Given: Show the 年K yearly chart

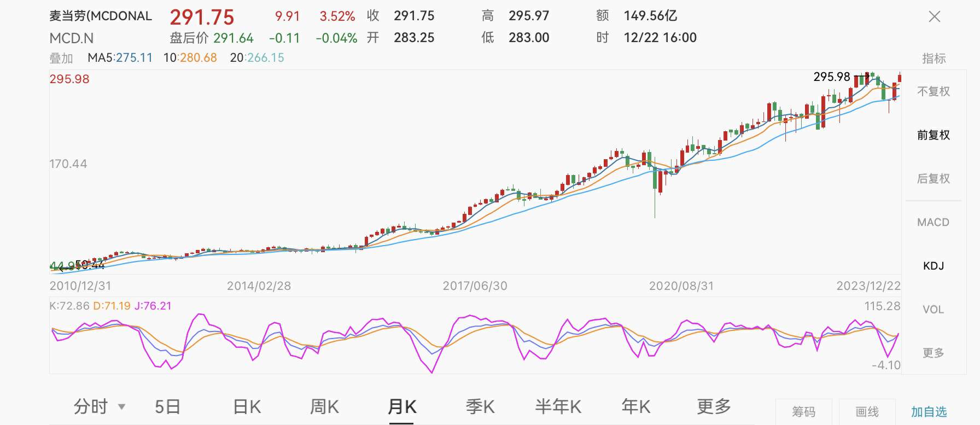Looking at the screenshot, I should click(635, 407).
